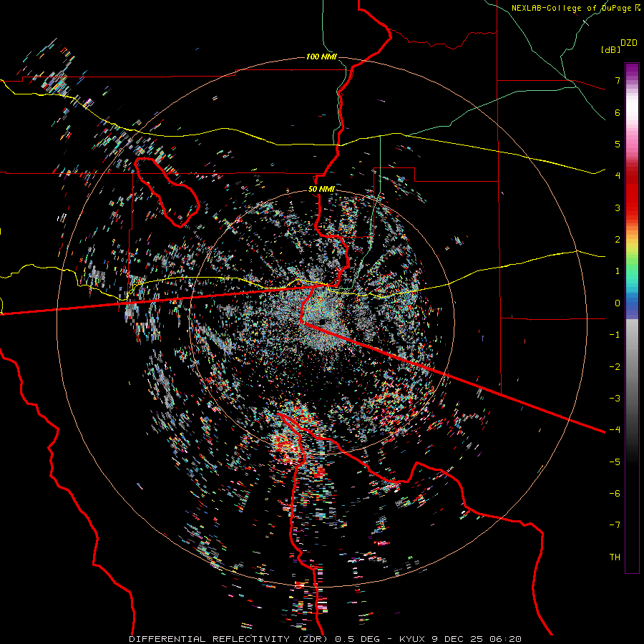Select the 1 value on color scale
644x644 pixels.
pos(618,271)
